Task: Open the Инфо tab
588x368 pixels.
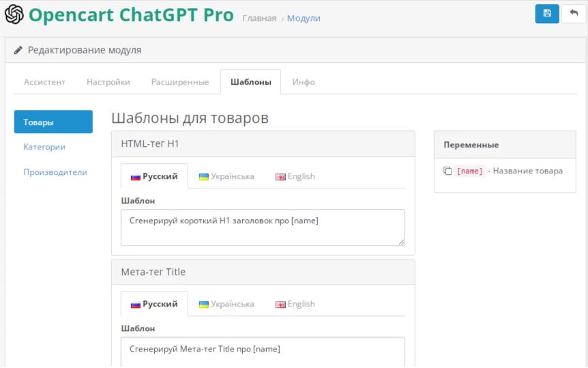Action: (x=304, y=82)
